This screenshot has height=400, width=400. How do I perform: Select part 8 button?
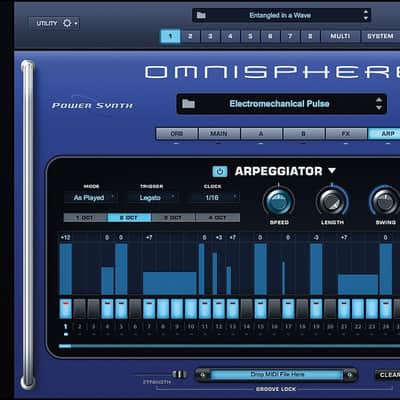[x=310, y=36]
